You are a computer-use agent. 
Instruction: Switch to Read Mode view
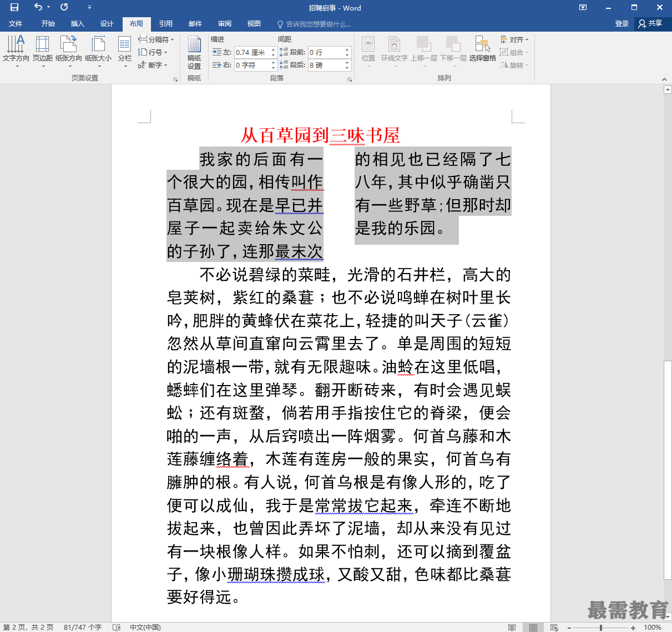click(x=512, y=628)
